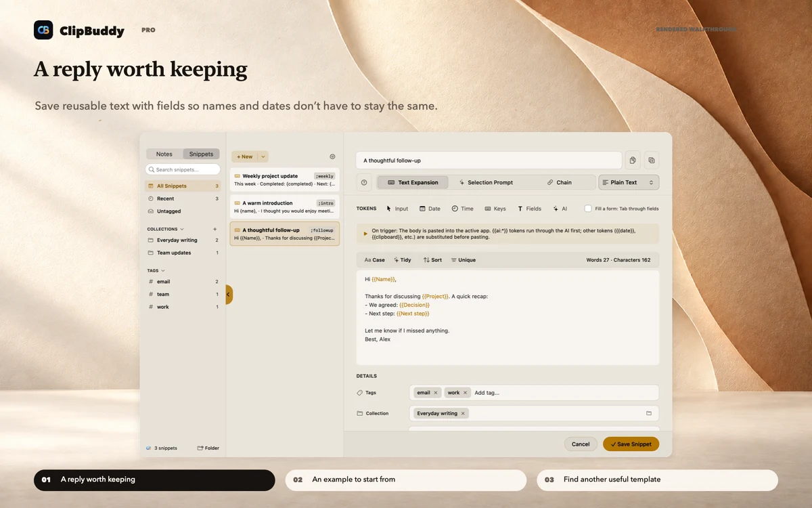Select Text Expansion mode
Screen dimensions: 812x508
[413, 182]
